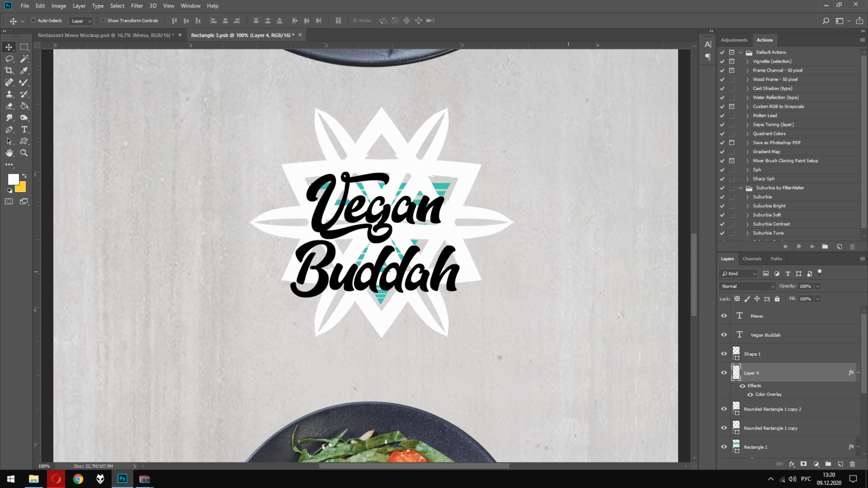This screenshot has height=488, width=868.
Task: Open the Opacity dropdown arrow
Action: [818, 286]
